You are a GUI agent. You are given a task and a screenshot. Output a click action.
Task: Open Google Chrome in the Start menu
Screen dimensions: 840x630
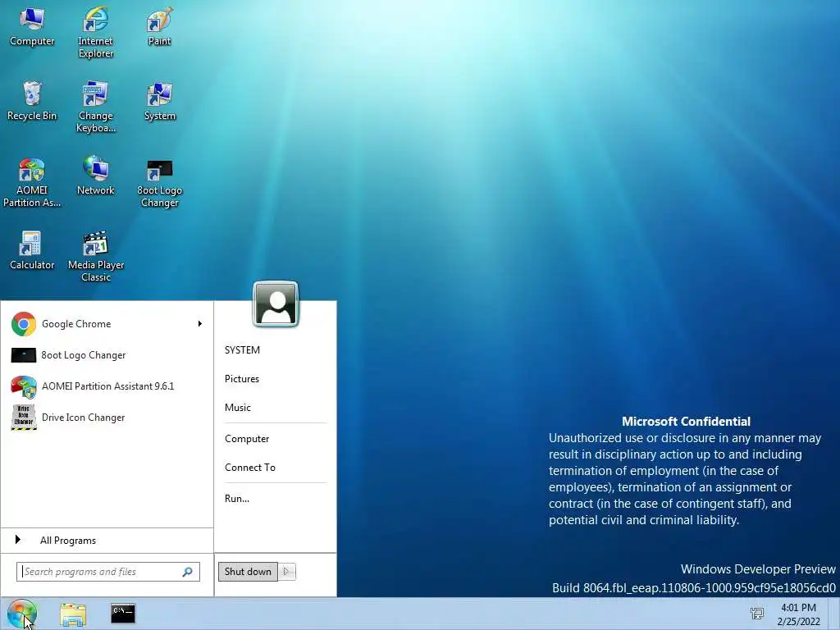[107, 323]
